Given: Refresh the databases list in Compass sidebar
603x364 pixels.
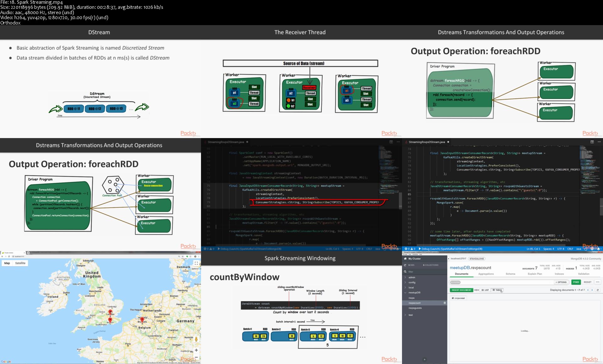Looking at the screenshot, I should 405,265.
